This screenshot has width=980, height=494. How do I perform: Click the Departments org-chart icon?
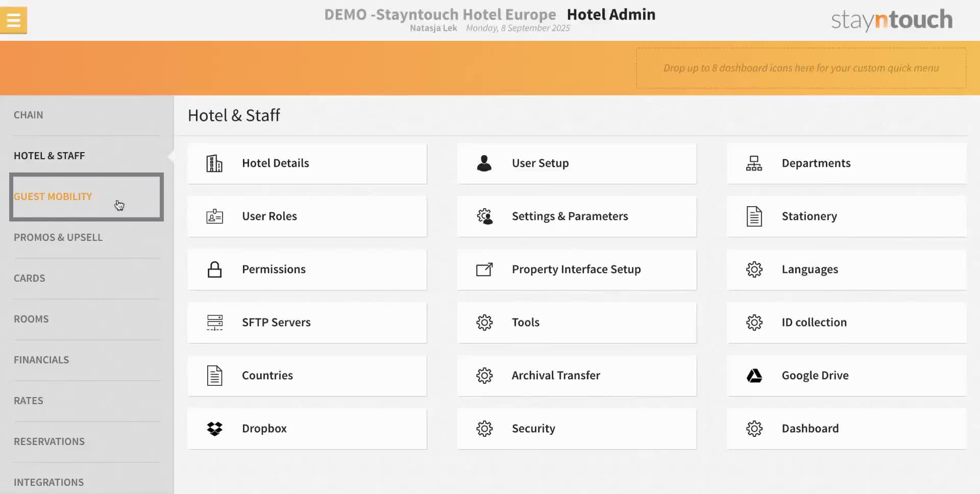(x=754, y=163)
